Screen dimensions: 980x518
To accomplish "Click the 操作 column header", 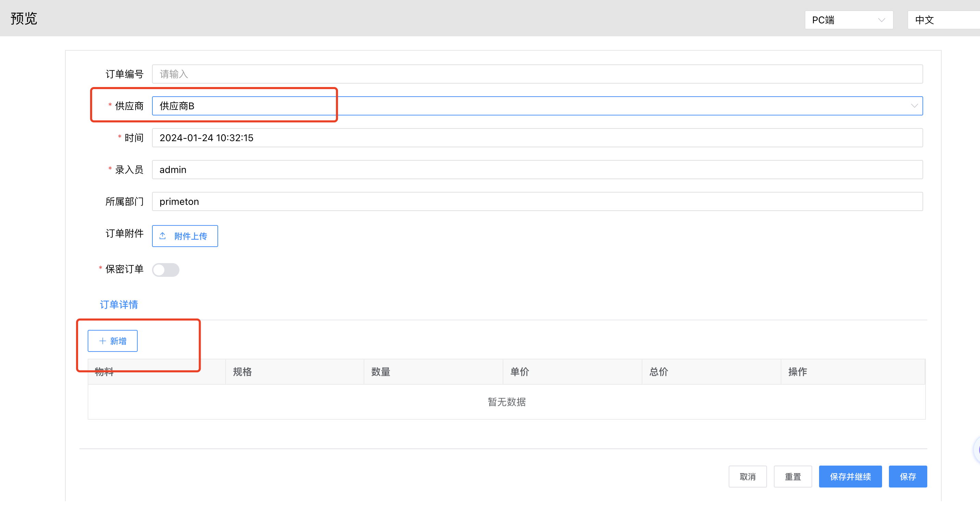I will (797, 372).
